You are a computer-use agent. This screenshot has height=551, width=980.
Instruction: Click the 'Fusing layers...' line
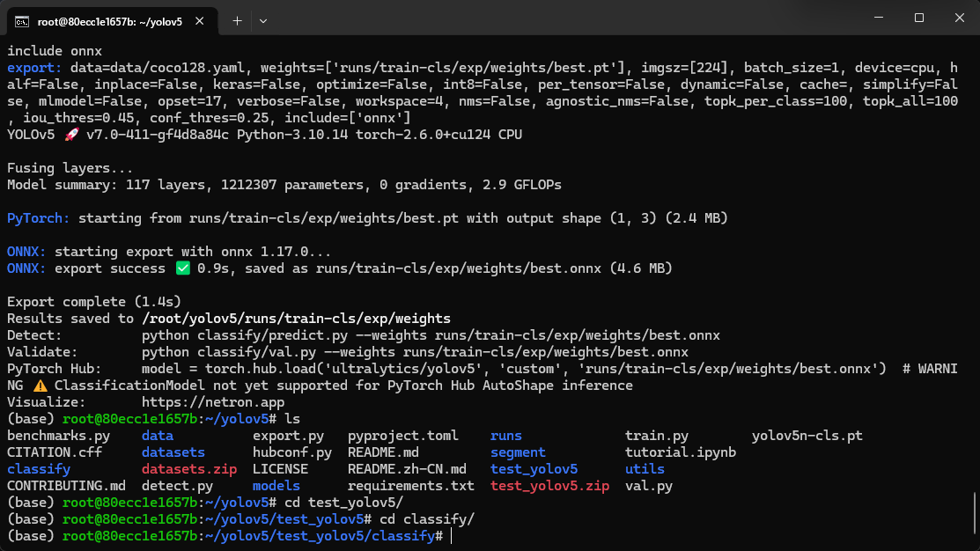[x=70, y=168]
